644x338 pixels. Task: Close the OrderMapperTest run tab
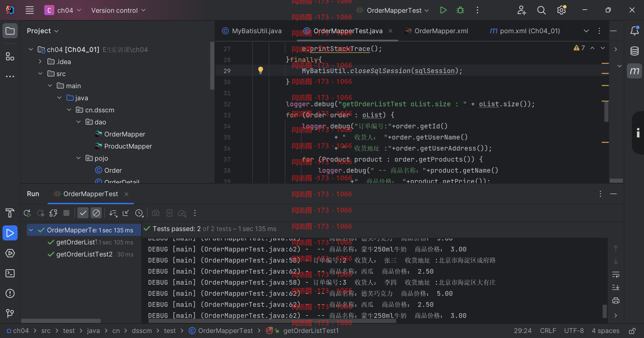tap(126, 194)
